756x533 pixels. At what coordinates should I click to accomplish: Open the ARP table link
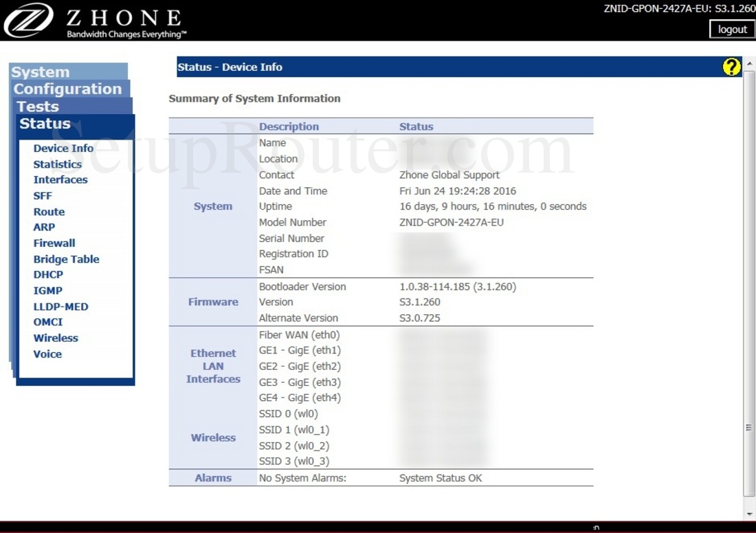pyautogui.click(x=44, y=227)
